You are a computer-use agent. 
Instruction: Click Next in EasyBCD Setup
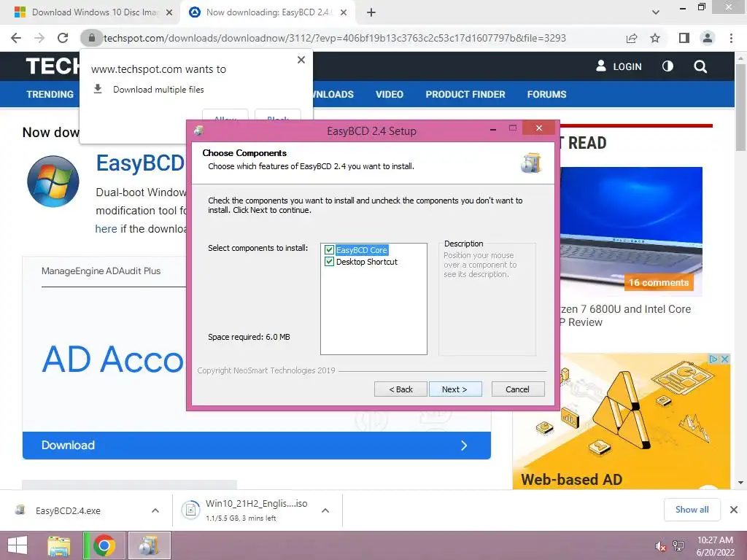(455, 389)
